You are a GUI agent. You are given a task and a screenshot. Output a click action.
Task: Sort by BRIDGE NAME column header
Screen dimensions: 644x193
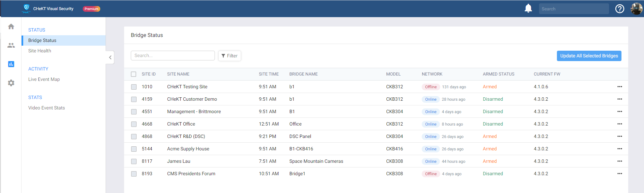303,74
